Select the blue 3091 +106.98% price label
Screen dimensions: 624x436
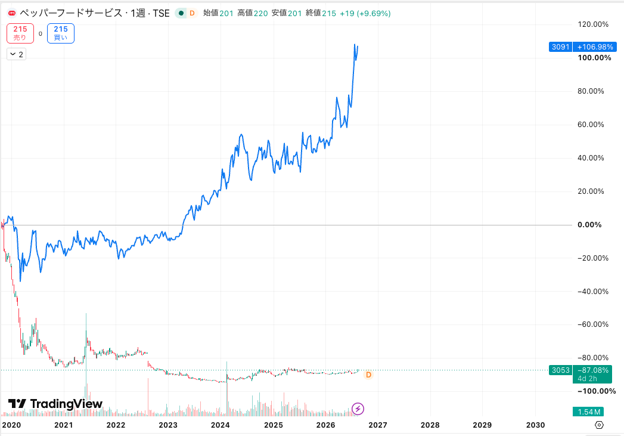pyautogui.click(x=582, y=47)
